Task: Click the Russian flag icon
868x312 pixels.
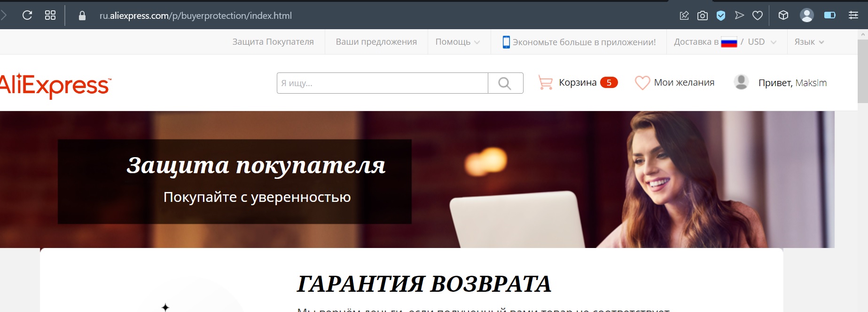Action: point(729,42)
